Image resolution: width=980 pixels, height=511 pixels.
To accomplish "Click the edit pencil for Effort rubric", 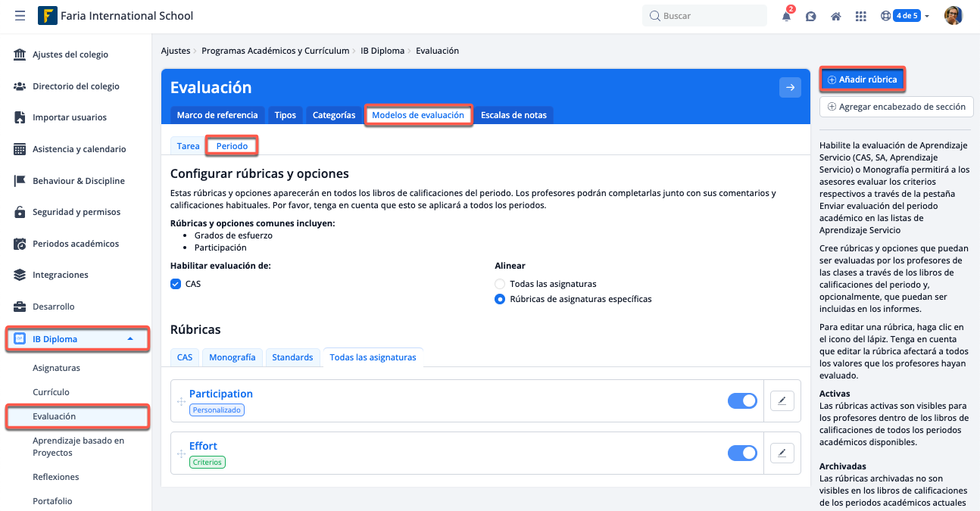I will pos(782,453).
